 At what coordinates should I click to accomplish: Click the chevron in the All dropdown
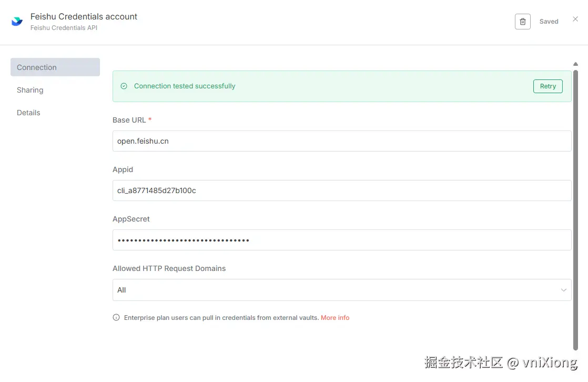click(x=563, y=290)
